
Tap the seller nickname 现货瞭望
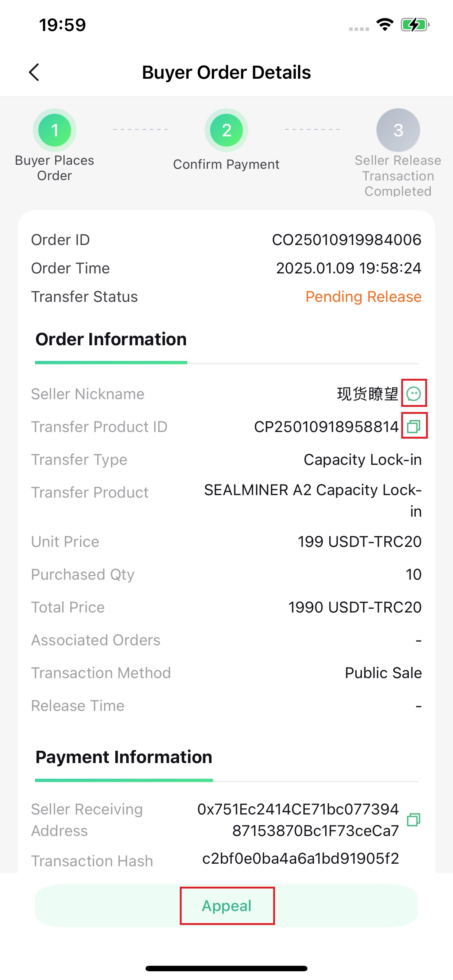368,394
